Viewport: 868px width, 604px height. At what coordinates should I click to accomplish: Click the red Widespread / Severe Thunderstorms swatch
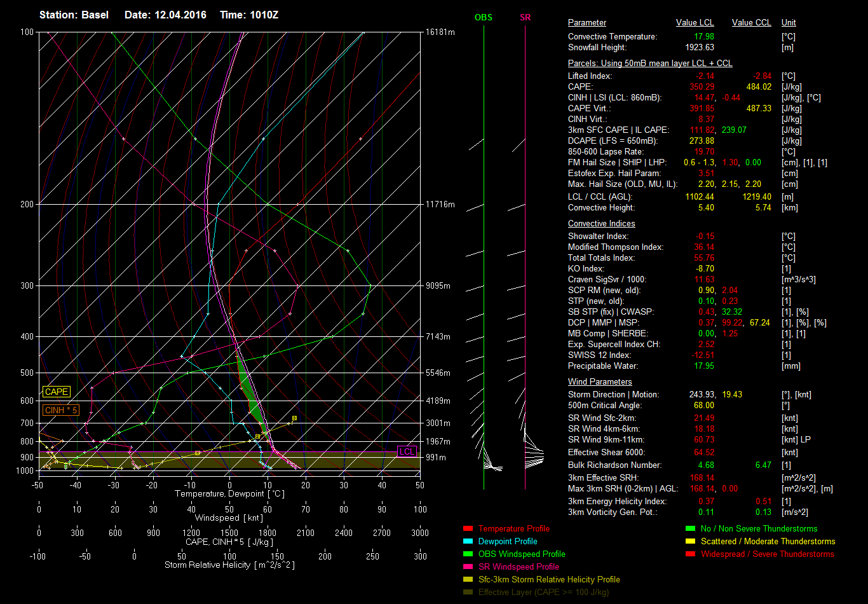pyautogui.click(x=690, y=554)
